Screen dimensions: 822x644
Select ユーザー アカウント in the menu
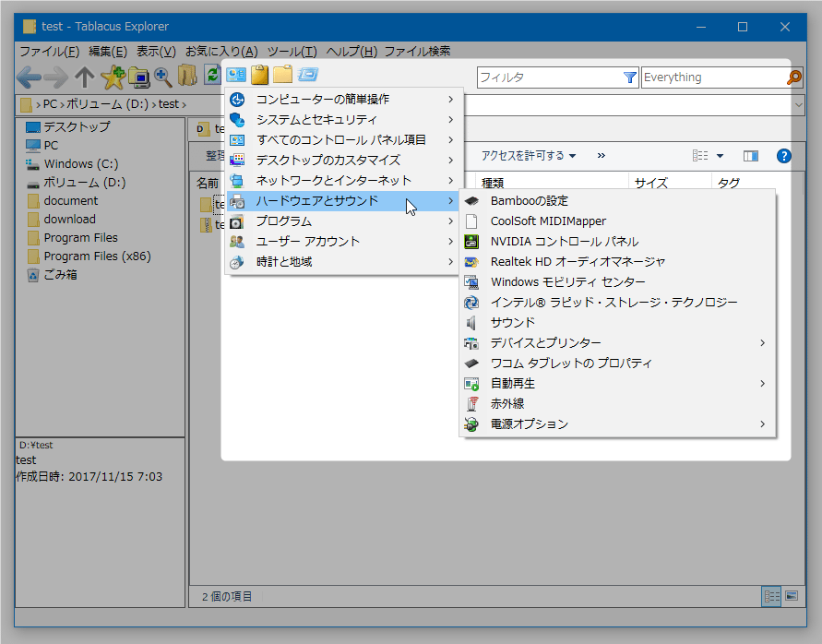pyautogui.click(x=342, y=242)
